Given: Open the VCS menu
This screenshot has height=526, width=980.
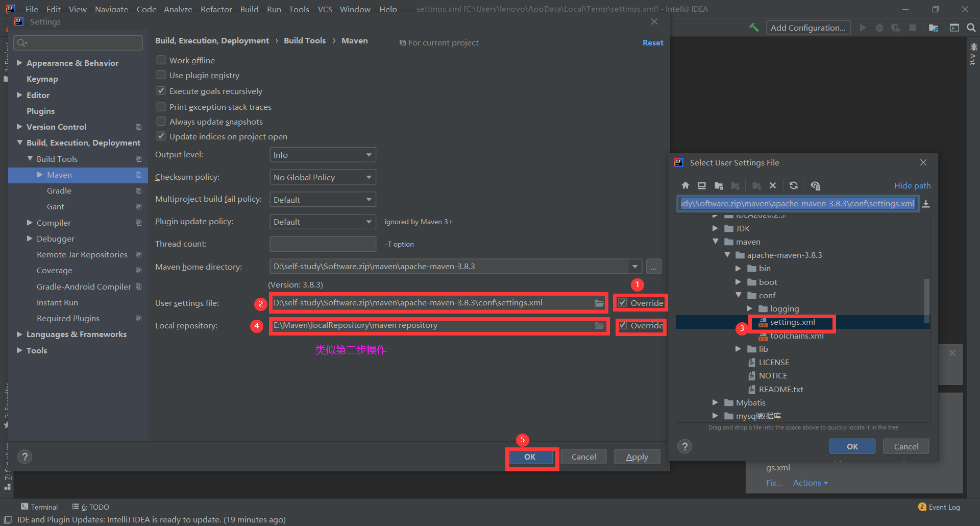Looking at the screenshot, I should tap(325, 9).
